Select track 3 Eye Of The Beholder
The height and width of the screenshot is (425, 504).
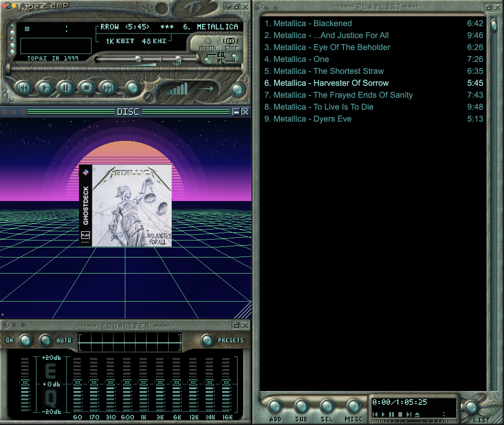[374, 47]
